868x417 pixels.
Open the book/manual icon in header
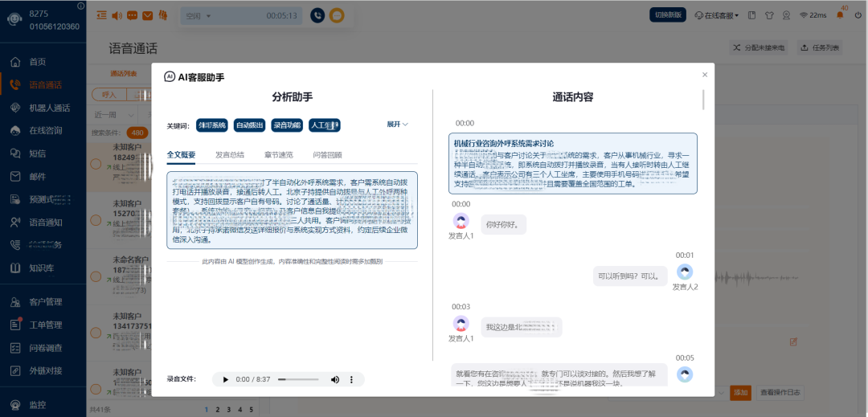(751, 15)
